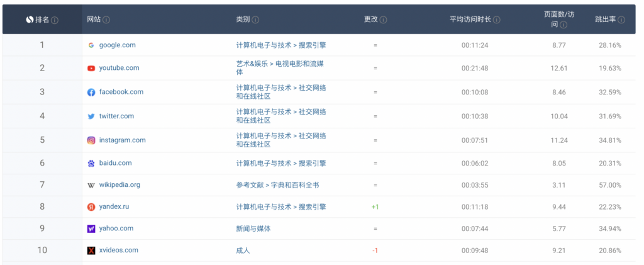Click the 22.23% bounce rate value
The height and width of the screenshot is (265, 644).
pyautogui.click(x=610, y=207)
